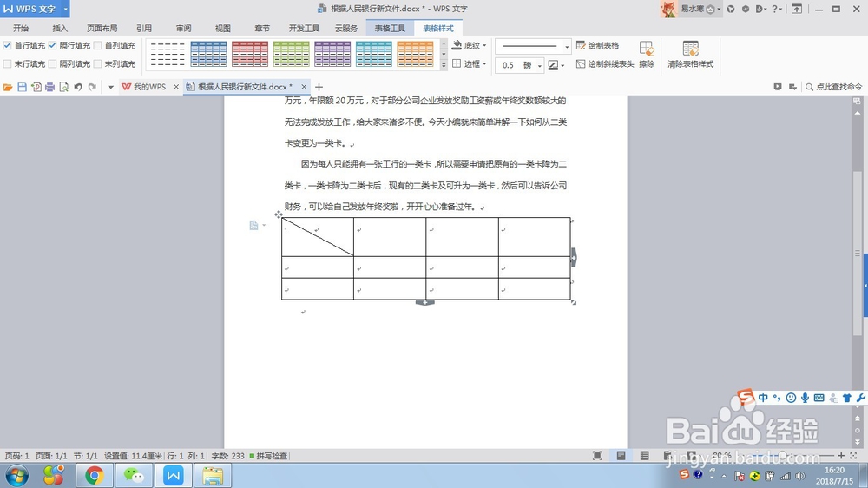Open the 页面布局 ribbon tab
Screen dimensions: 868x488
click(102, 29)
